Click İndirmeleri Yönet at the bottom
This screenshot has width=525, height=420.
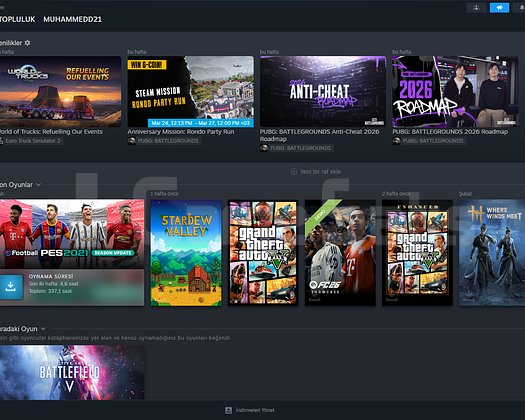(x=255, y=410)
